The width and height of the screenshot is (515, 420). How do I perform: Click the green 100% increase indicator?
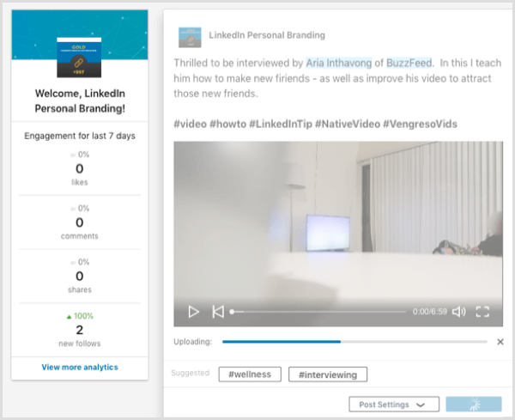(x=80, y=316)
